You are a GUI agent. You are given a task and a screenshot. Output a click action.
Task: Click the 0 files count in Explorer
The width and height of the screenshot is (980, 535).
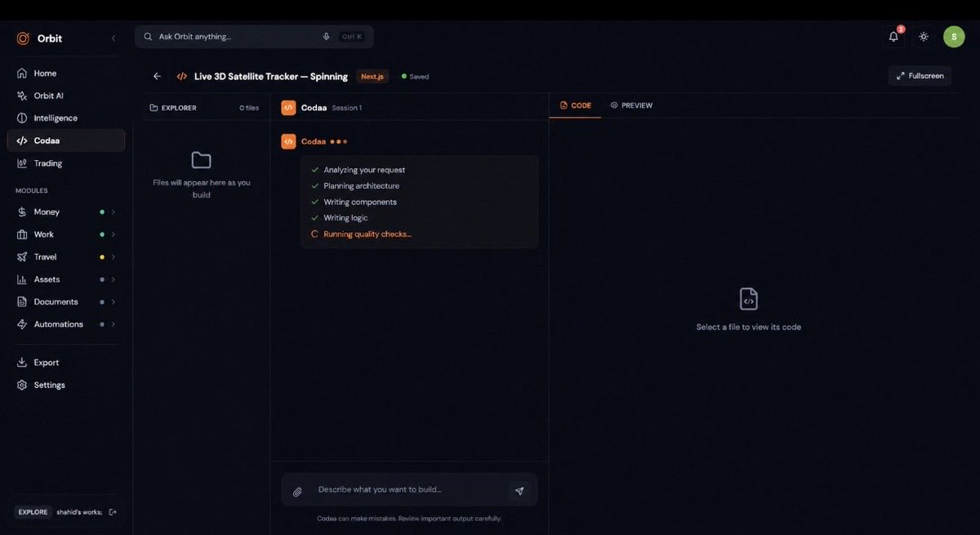pos(249,108)
